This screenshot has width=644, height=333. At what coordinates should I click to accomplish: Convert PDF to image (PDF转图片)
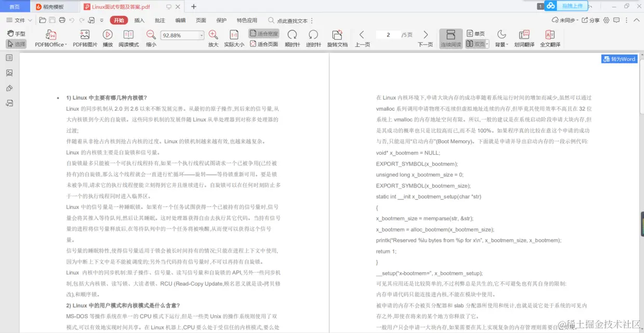tap(85, 38)
